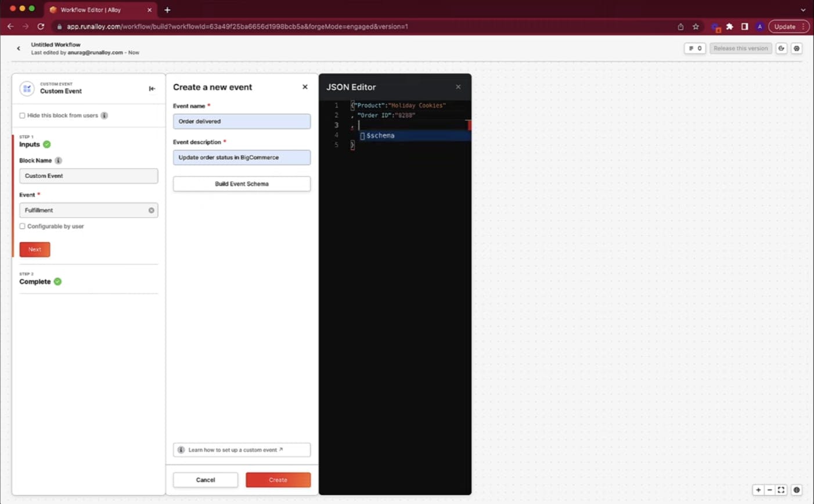Focus the Event name field
This screenshot has width=814, height=504.
(x=242, y=121)
